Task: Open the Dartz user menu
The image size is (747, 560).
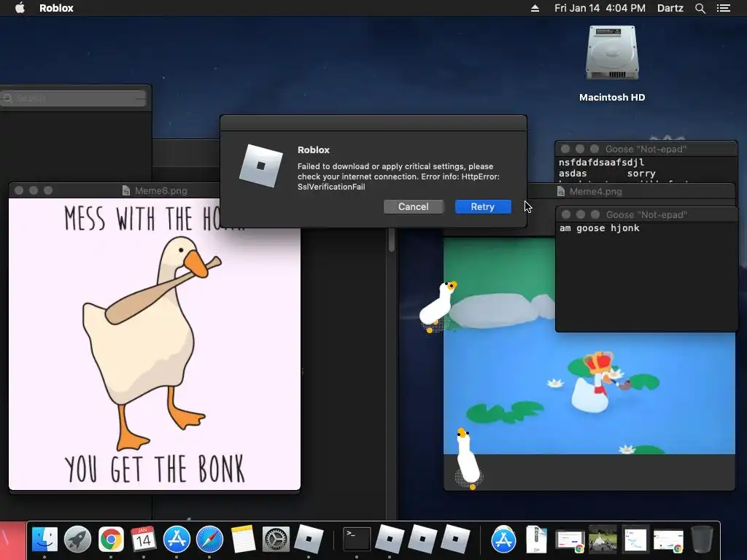Action: click(x=670, y=8)
